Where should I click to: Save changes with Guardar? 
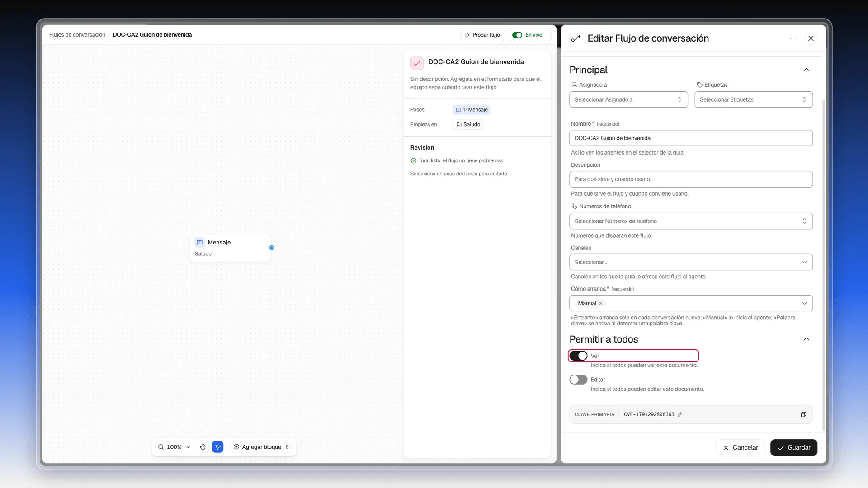tap(793, 447)
